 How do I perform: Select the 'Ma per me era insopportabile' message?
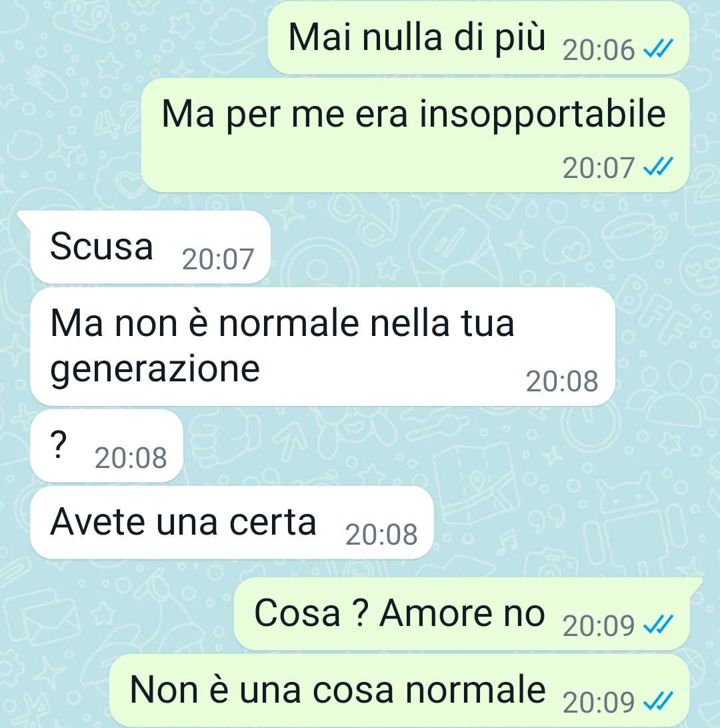click(415, 135)
